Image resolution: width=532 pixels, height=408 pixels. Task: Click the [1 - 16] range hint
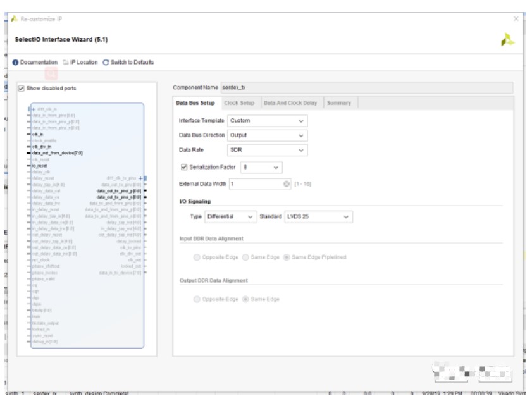pos(302,184)
